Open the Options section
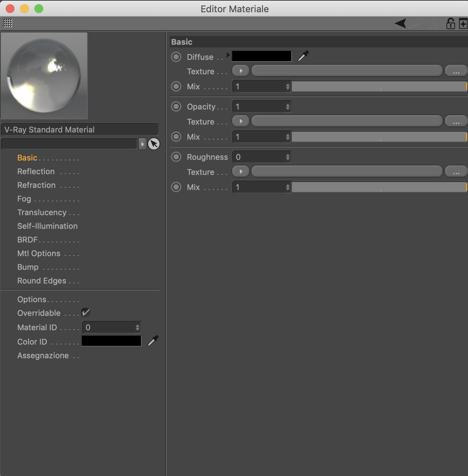The width and height of the screenshot is (468, 476). (x=32, y=299)
